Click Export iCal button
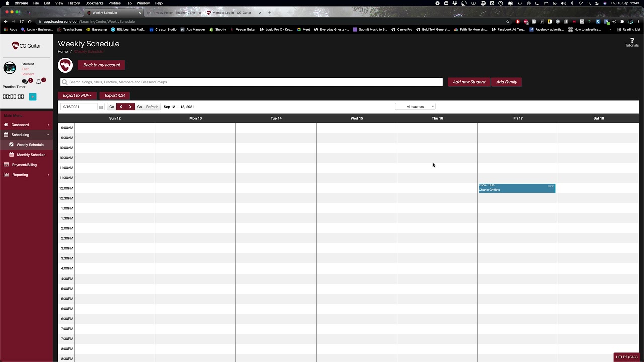Viewport: 644px width, 362px height. [115, 95]
